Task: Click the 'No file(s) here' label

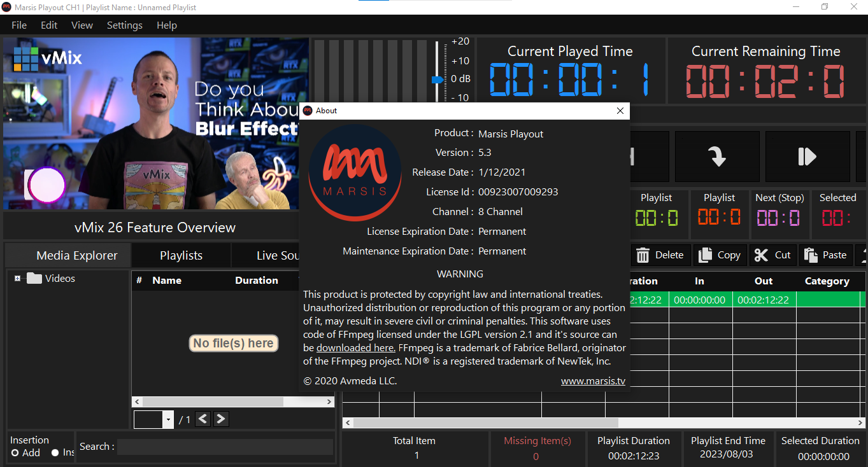Action: click(234, 343)
